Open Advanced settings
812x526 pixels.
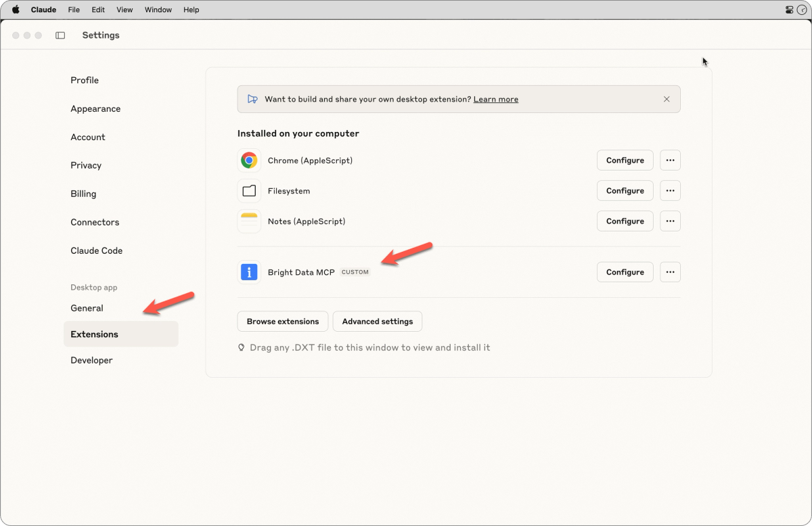click(x=378, y=322)
